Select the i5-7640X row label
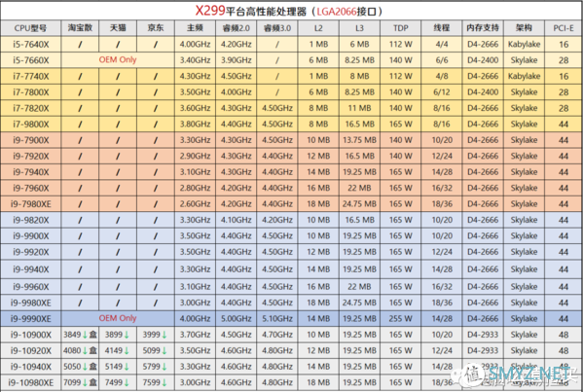Screen dimensions: 583x392 pyautogui.click(x=31, y=44)
